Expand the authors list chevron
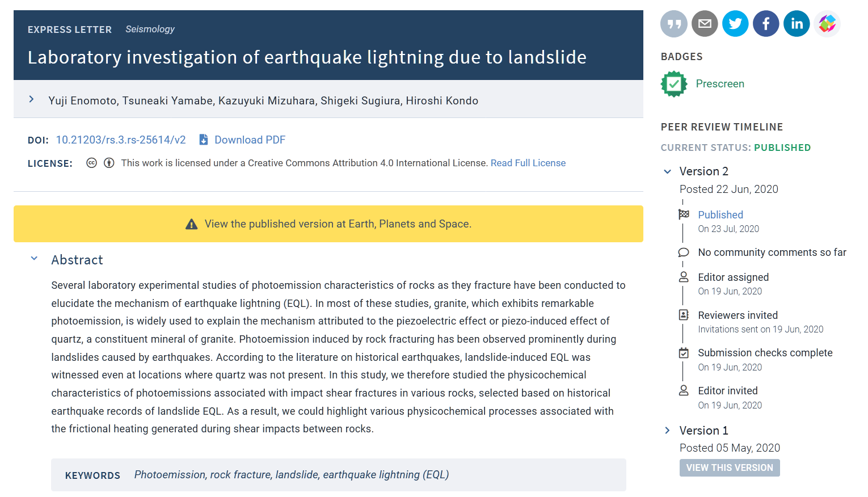The image size is (868, 497). [x=32, y=99]
